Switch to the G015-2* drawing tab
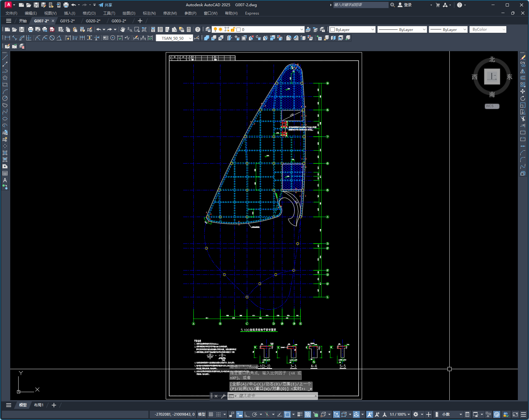 (67, 21)
